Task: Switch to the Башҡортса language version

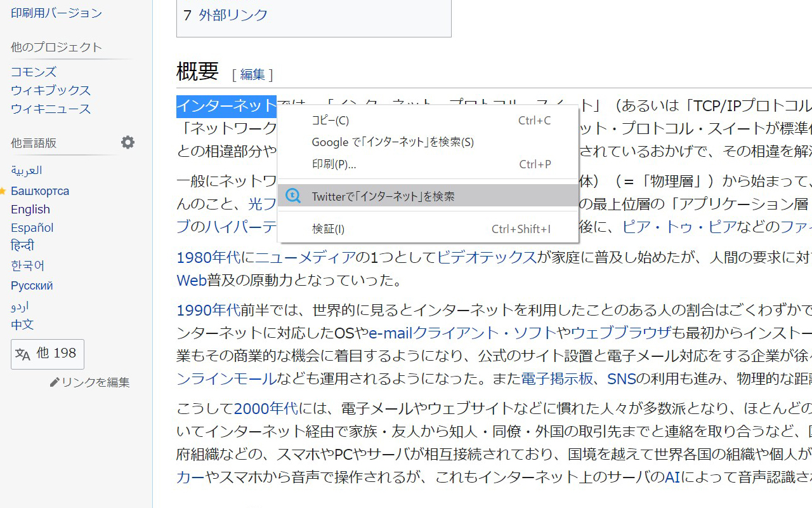Action: [40, 190]
